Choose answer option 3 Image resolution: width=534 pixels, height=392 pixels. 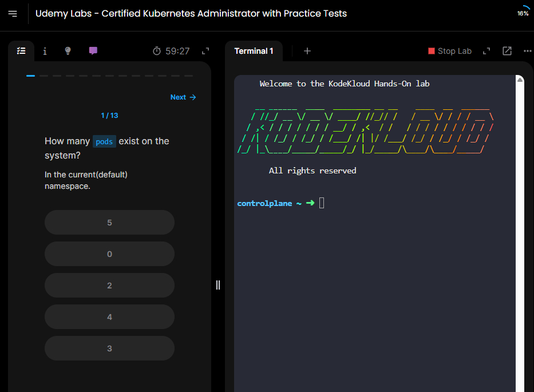coord(110,349)
